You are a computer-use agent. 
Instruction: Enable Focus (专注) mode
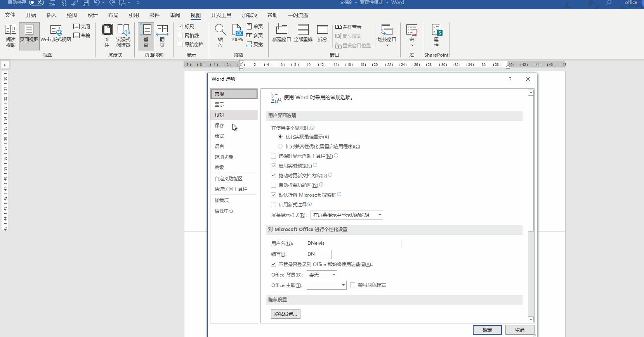(x=107, y=36)
